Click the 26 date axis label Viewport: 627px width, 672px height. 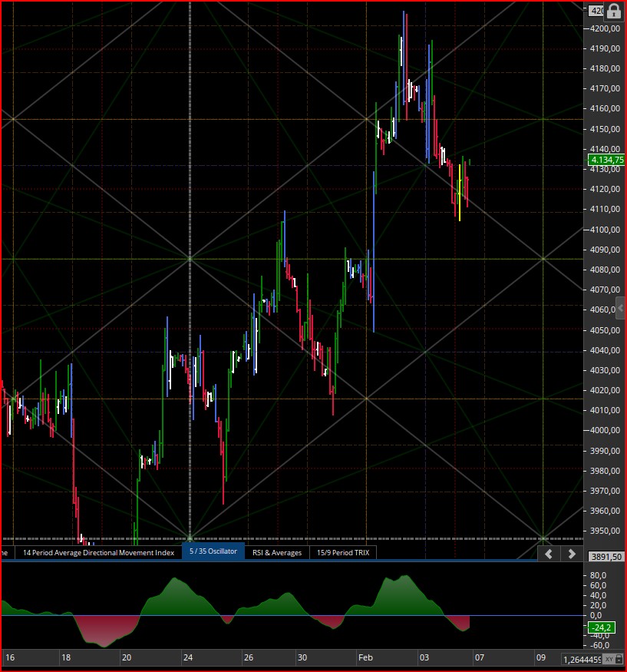point(249,657)
